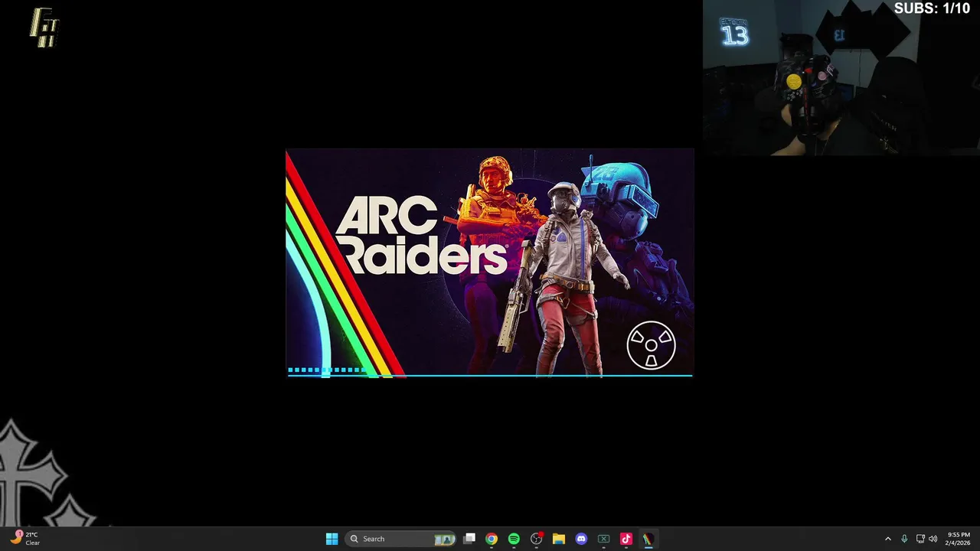This screenshot has width=980, height=551.
Task: Open network settings tray icon
Action: coord(920,539)
